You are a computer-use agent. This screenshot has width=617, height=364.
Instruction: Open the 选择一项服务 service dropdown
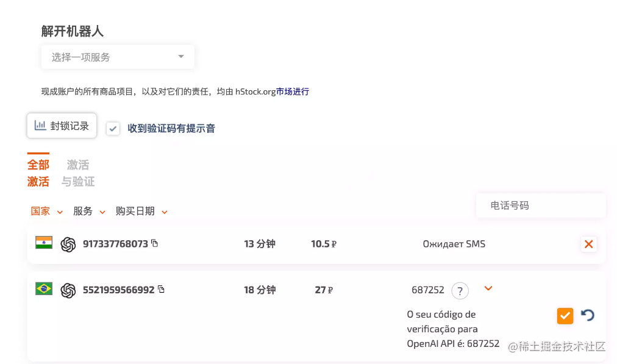[x=118, y=57]
